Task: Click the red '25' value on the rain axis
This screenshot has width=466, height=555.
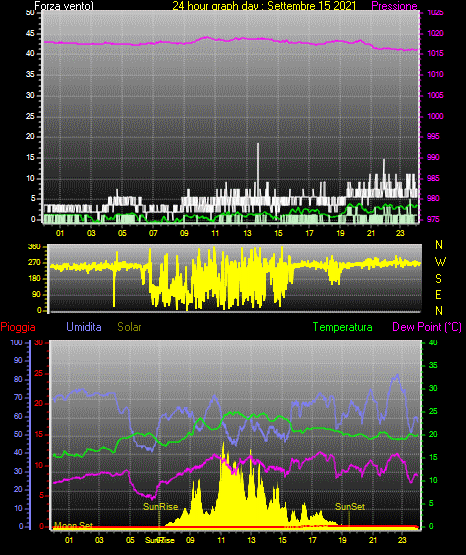Action: tap(39, 373)
